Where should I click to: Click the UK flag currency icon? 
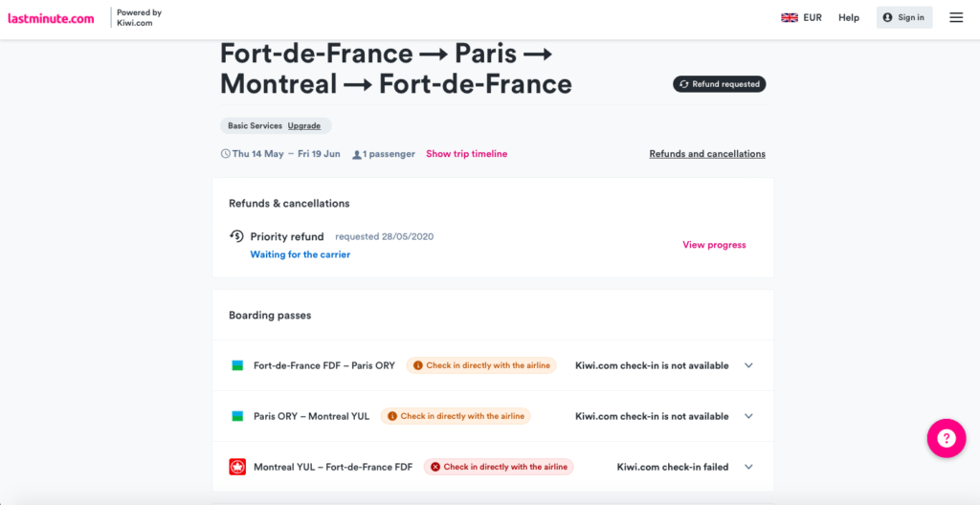[x=790, y=17]
